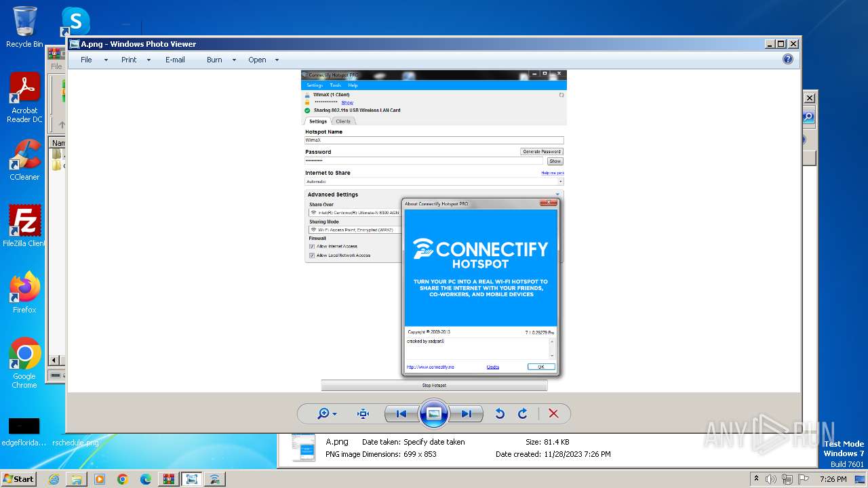The width and height of the screenshot is (868, 488).
Task: Click the displayed Connectify screenshot image
Action: (x=434, y=231)
